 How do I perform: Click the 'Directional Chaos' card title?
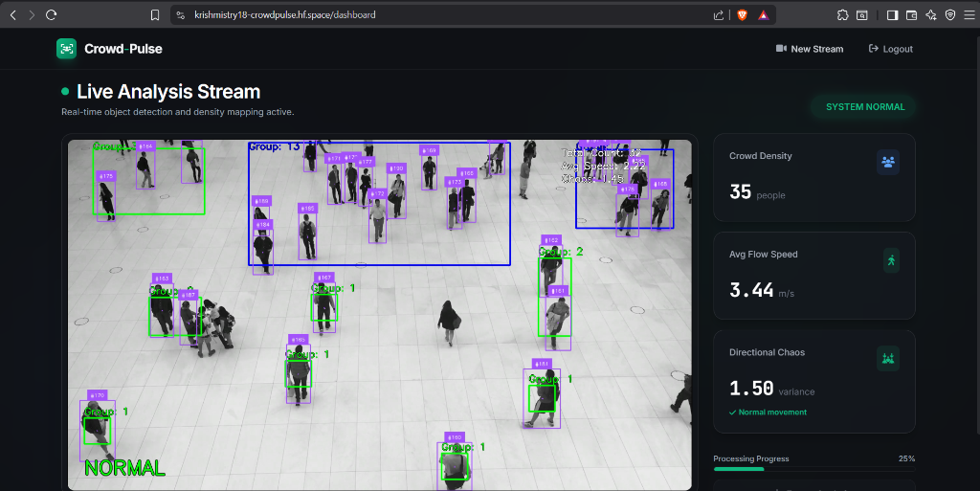[767, 352]
